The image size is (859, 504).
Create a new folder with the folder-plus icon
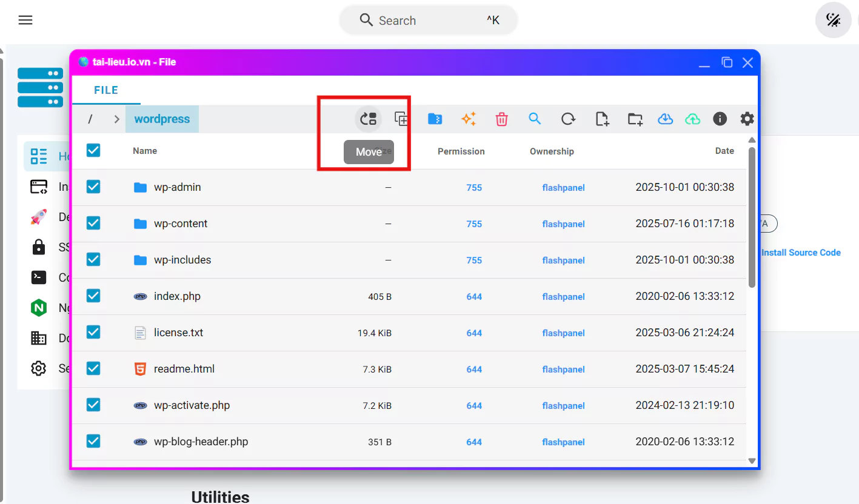pos(635,119)
